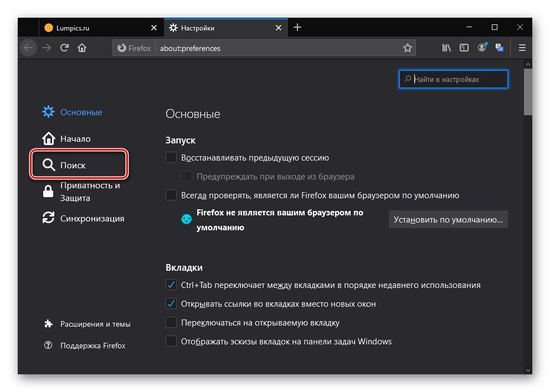Open the Firefox account icon
The image size is (550, 392).
pos(482,48)
